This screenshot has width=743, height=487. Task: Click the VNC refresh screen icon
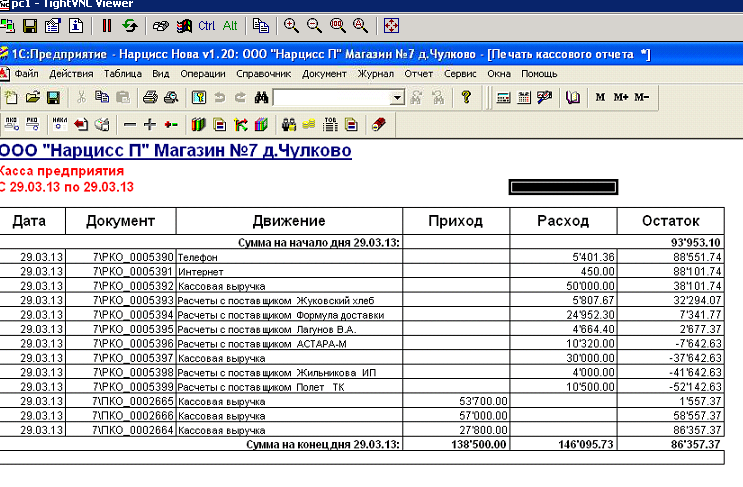(129, 25)
